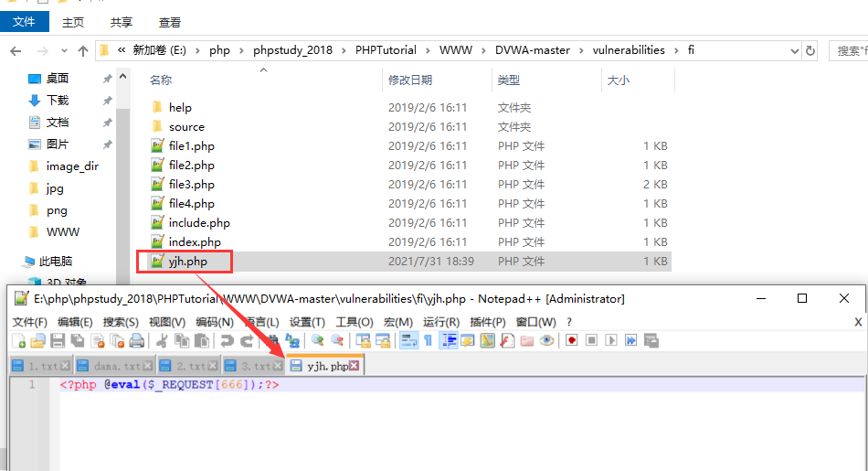Switch to the 1.txt document tab

click(x=41, y=366)
